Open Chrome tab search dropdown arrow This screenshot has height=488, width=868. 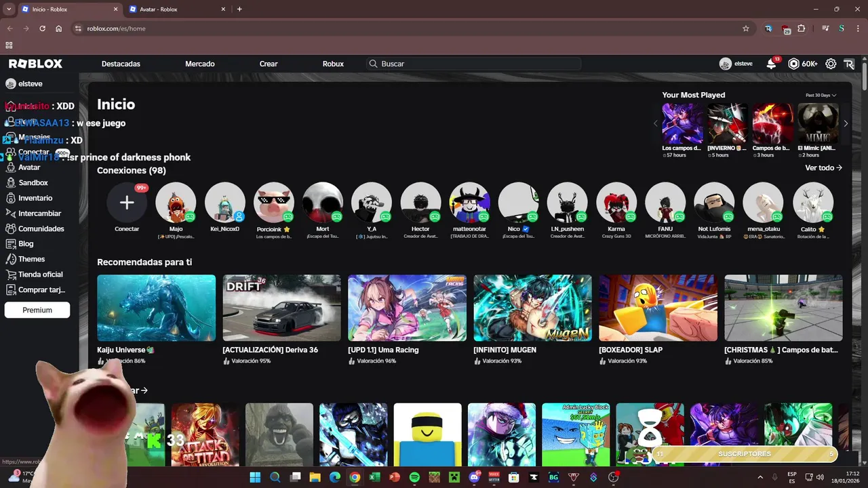click(9, 9)
